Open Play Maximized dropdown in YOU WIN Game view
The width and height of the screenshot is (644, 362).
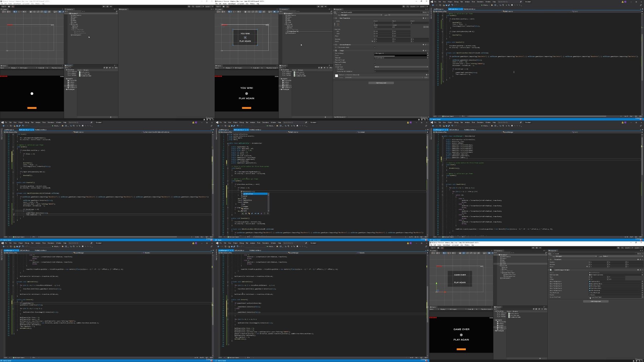[x=272, y=68]
